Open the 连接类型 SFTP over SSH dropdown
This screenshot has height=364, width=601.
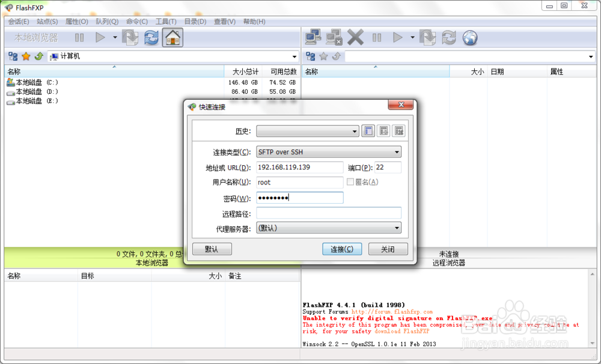pos(329,152)
